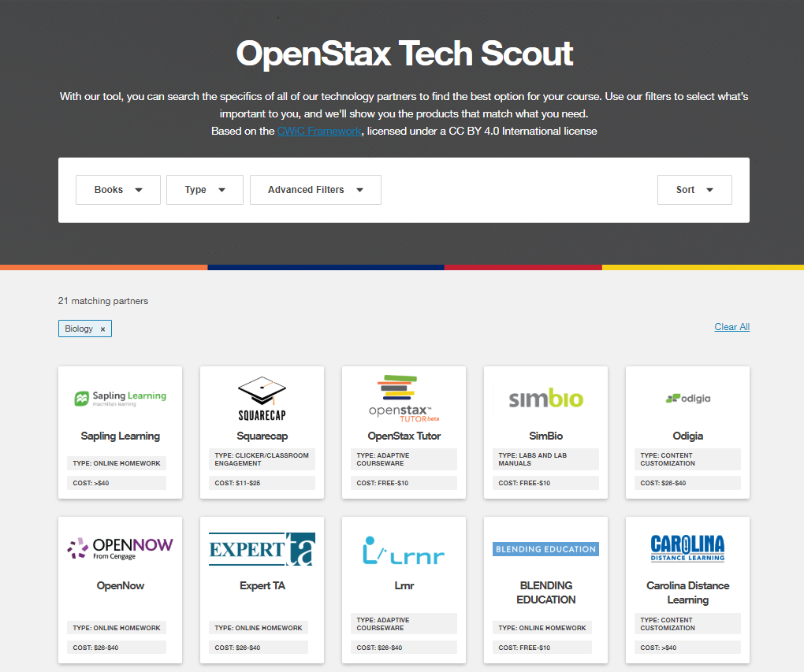
Task: Click the '21 matching partners' count text
Action: point(103,301)
